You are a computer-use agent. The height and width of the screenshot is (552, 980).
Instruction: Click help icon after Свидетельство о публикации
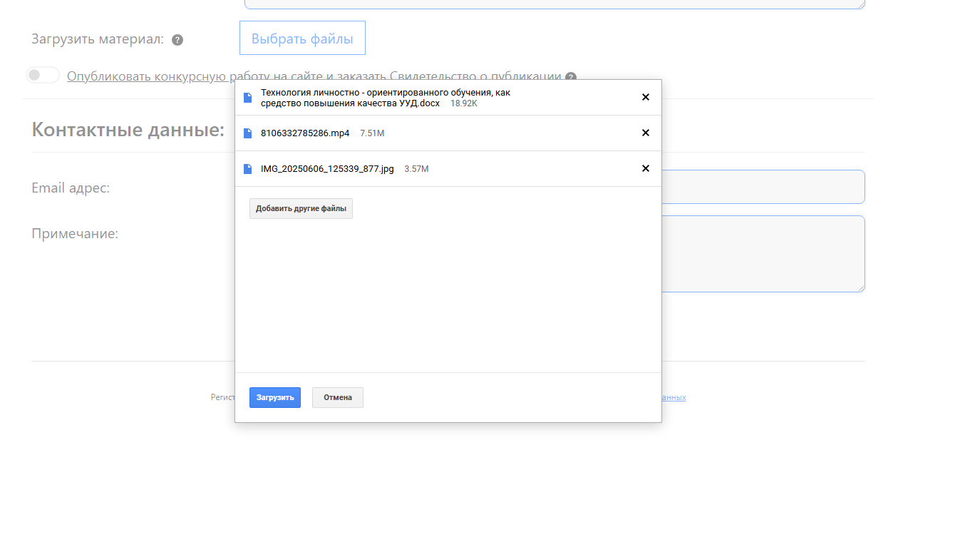(x=571, y=77)
